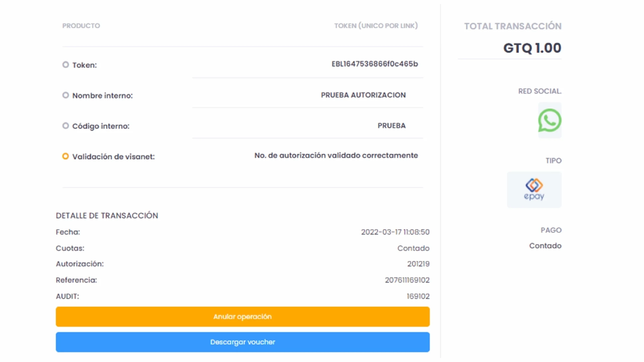Click the PRODUCTO column header
Screen dimensions: 644x362
[81, 26]
